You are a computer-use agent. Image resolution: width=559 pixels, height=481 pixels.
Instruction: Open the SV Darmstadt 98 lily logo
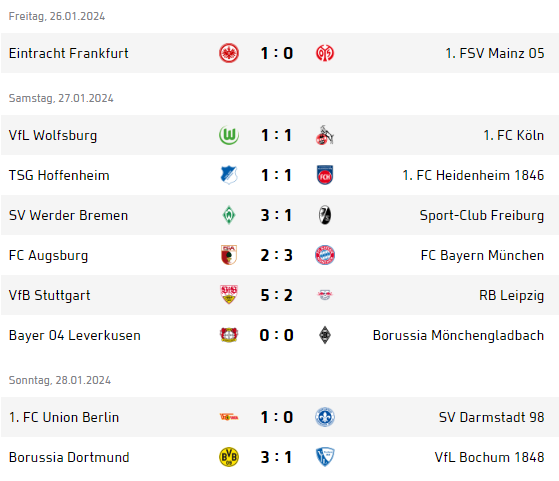(325, 417)
